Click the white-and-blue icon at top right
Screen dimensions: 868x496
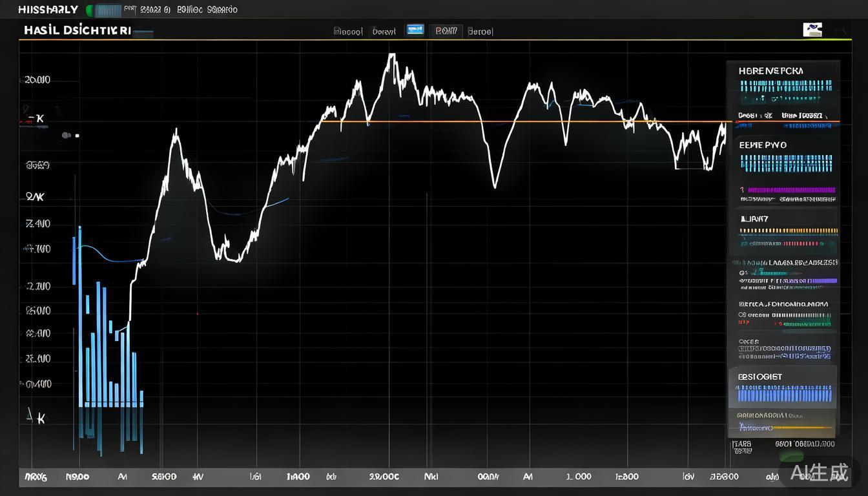pyautogui.click(x=812, y=29)
